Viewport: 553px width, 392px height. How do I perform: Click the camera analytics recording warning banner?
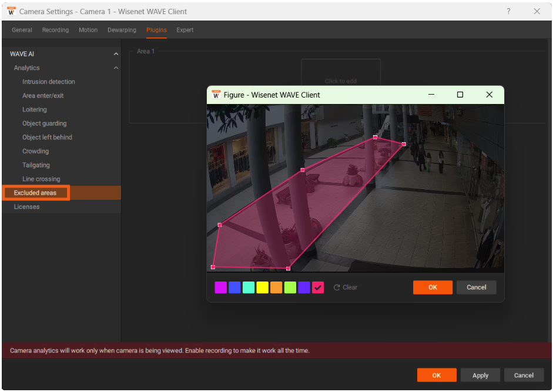coord(277,351)
